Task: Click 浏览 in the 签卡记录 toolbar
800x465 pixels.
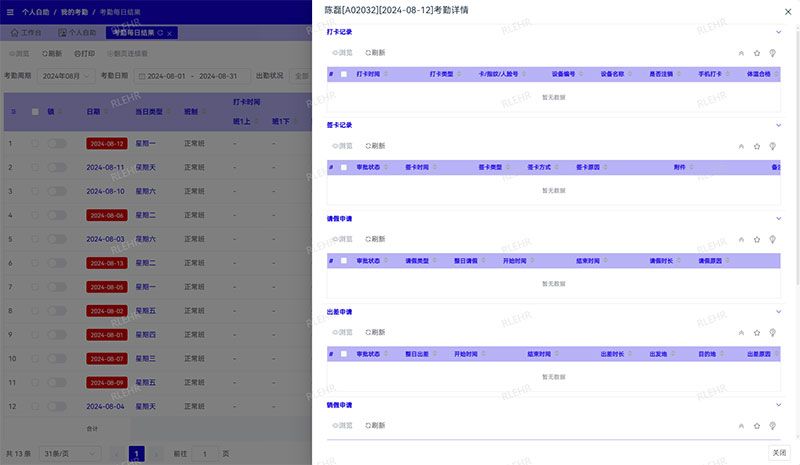Action: [342, 146]
